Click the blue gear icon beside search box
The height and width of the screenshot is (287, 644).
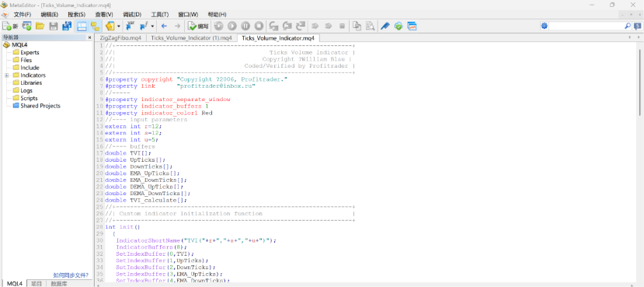tap(545, 26)
